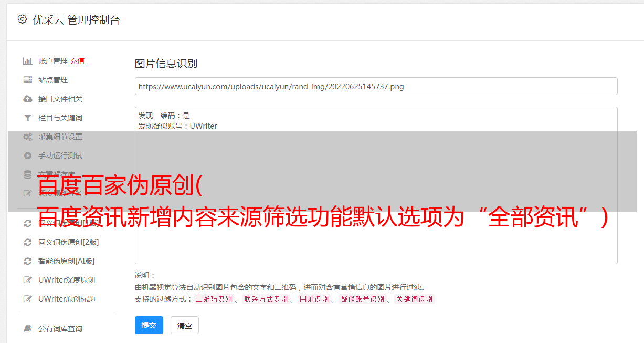Viewport: 644px width, 343px height.
Task: Open 站点管理 in sidebar
Action: tap(53, 80)
